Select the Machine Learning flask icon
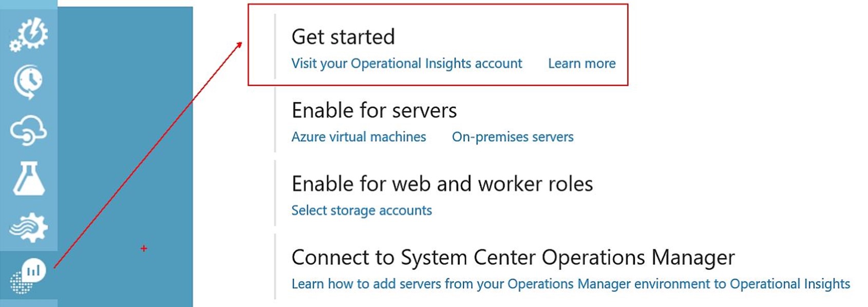 click(x=29, y=179)
